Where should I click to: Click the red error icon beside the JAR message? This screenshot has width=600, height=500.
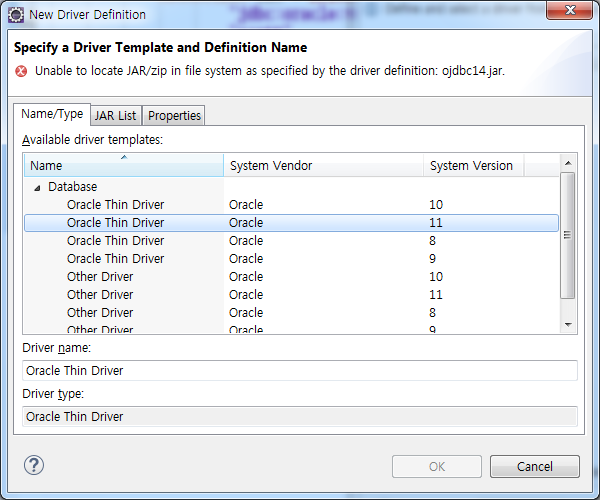[21, 71]
